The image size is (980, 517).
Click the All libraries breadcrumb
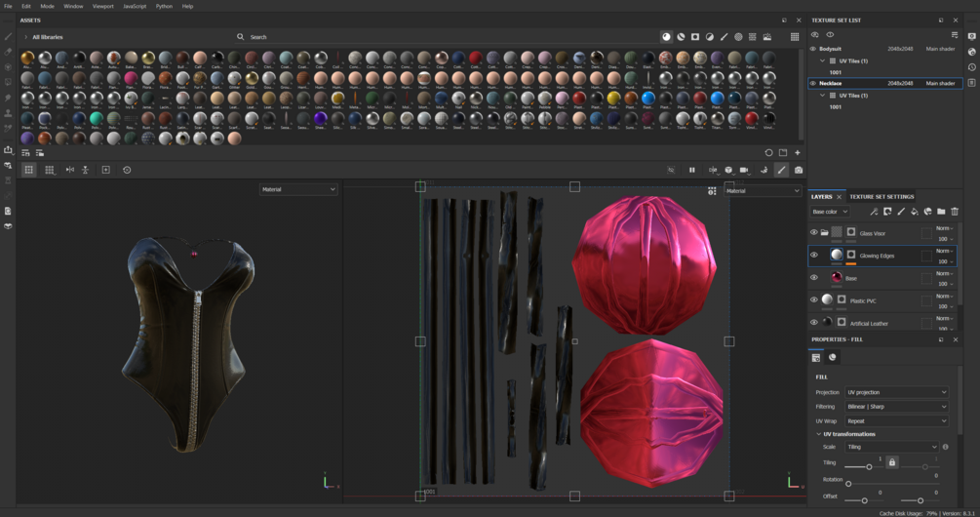[48, 37]
